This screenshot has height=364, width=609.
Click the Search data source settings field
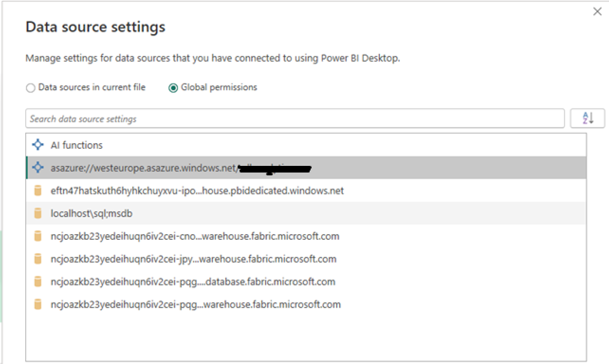(295, 119)
